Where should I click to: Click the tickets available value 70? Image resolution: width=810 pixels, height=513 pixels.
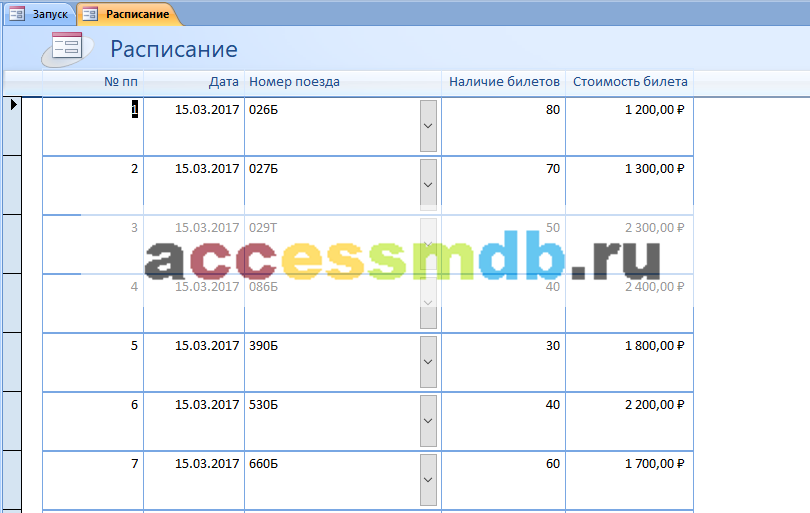(x=553, y=169)
